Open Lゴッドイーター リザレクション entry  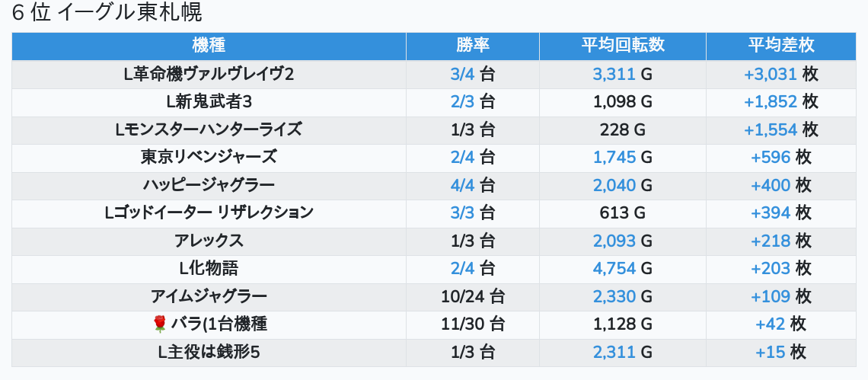coord(209,212)
